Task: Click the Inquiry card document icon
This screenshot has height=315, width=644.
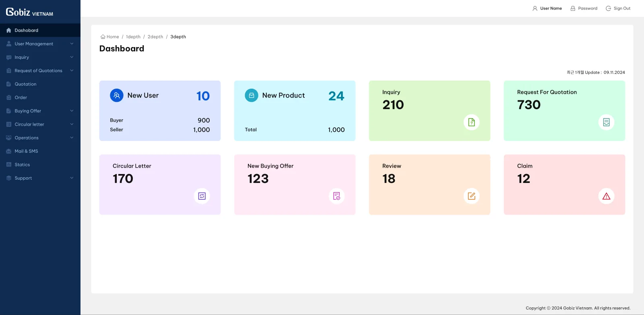Action: click(x=471, y=122)
